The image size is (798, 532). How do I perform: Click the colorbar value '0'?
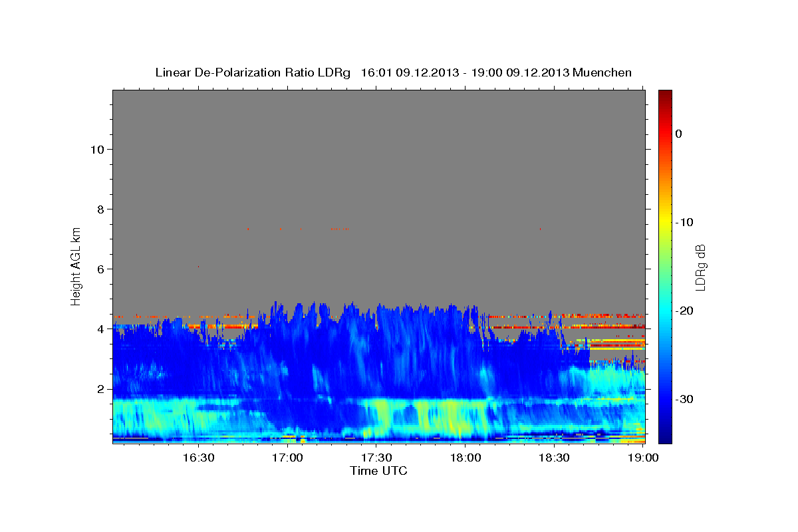pos(678,134)
